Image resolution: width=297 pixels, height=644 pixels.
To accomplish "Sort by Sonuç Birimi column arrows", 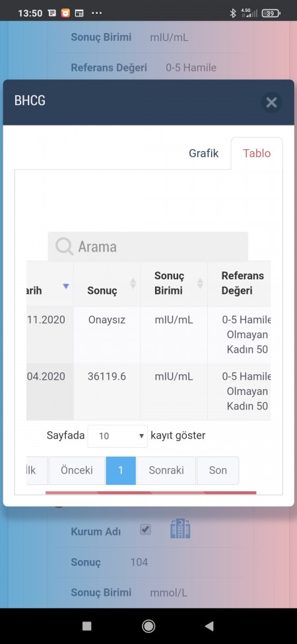I will point(200,283).
